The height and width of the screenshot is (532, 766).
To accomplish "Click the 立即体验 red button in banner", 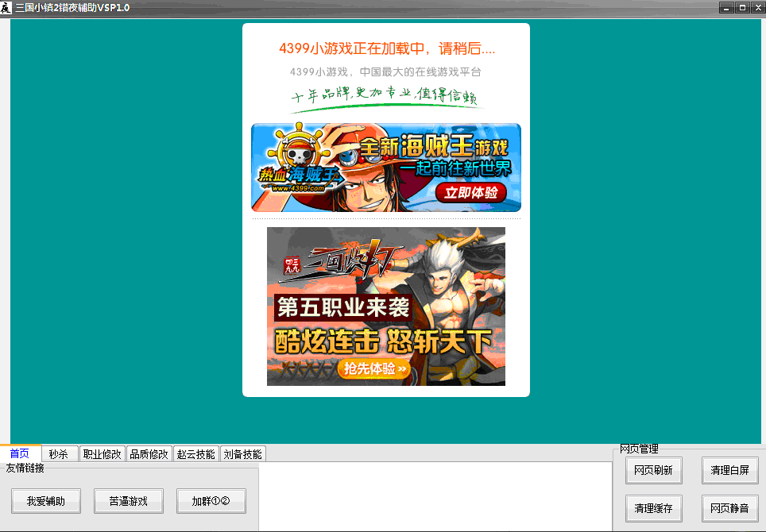I will 470,193.
